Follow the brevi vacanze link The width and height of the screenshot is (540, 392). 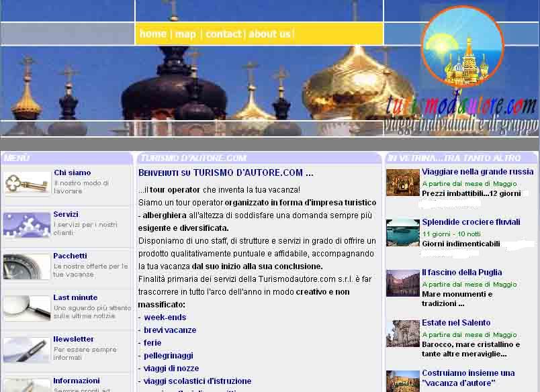170,330
